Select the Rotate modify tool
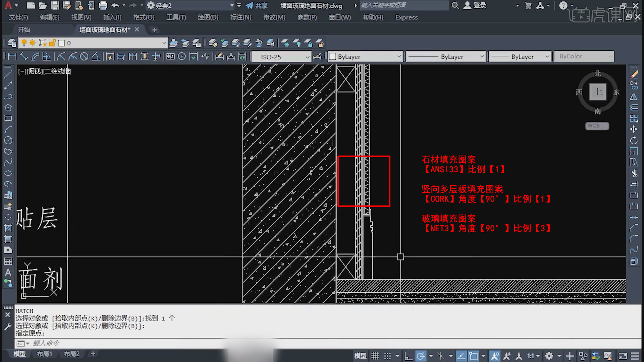644x362 pixels. click(634, 140)
